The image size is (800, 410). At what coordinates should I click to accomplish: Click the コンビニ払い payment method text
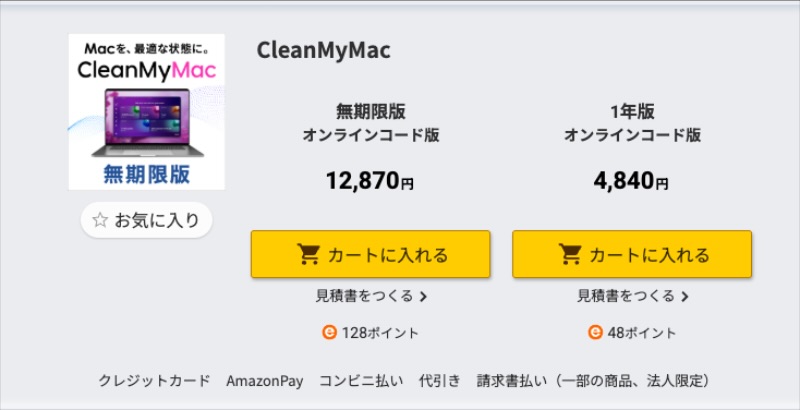[x=361, y=380]
